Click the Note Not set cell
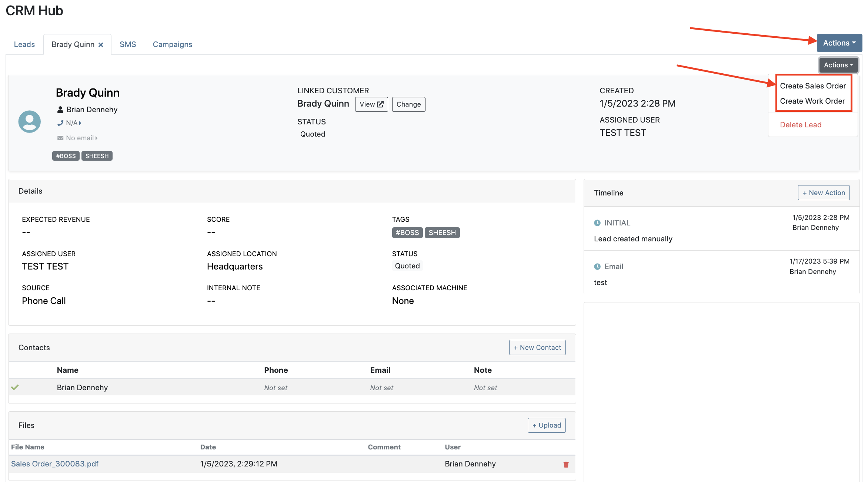 [x=485, y=388]
